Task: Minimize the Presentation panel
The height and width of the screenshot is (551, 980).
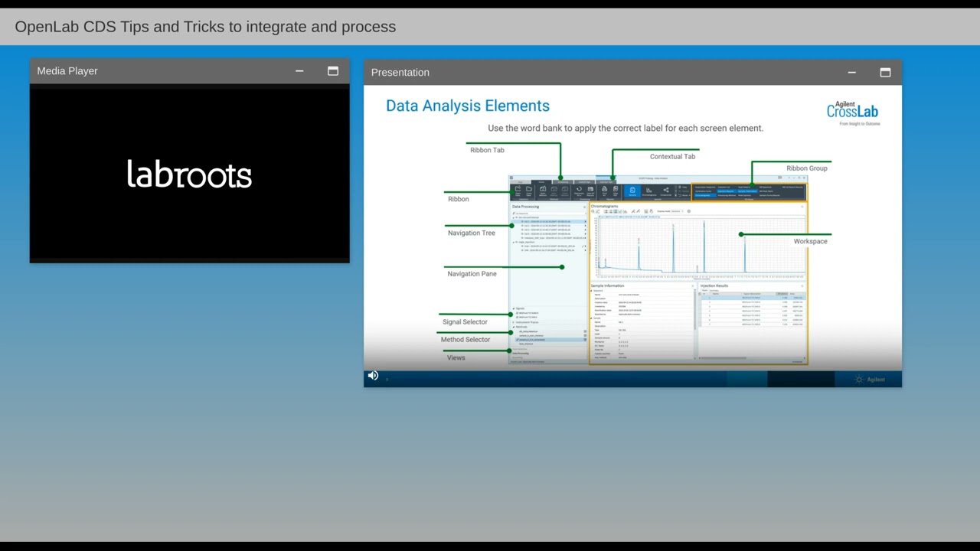Action: point(851,73)
